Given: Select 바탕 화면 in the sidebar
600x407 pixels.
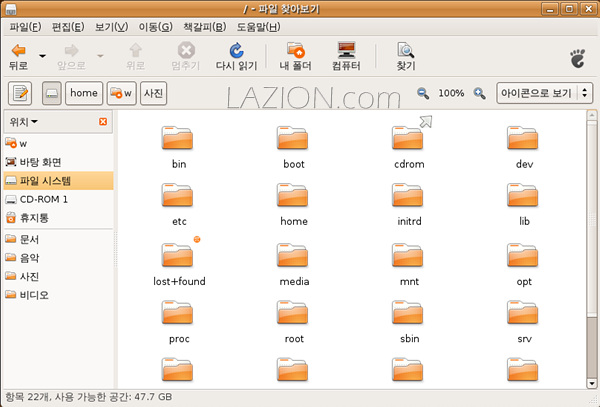Looking at the screenshot, I should coord(59,162).
